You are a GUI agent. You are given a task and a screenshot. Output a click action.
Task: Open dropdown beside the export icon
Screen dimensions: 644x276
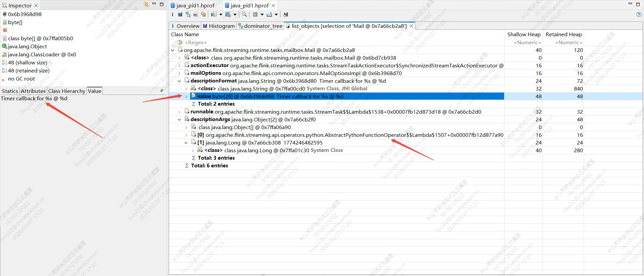pyautogui.click(x=276, y=14)
